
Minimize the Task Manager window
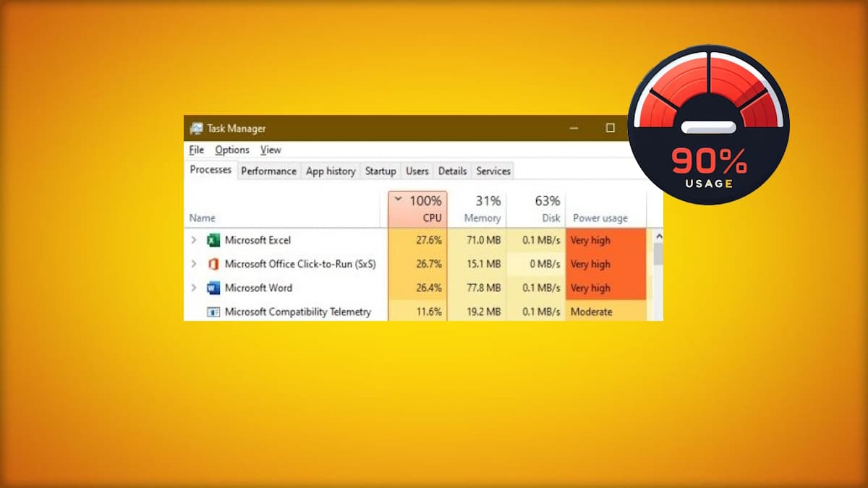[x=574, y=128]
